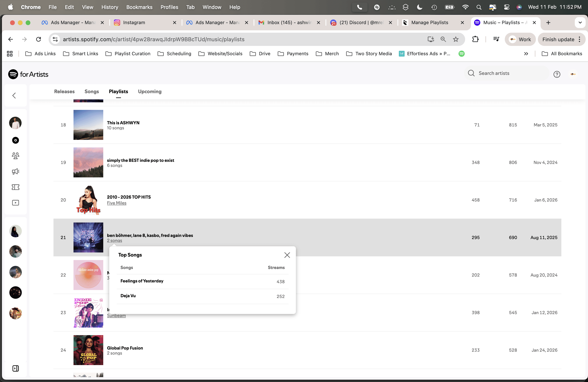Switch to the Songs tab
Viewport: 588px width, 382px height.
(x=92, y=91)
